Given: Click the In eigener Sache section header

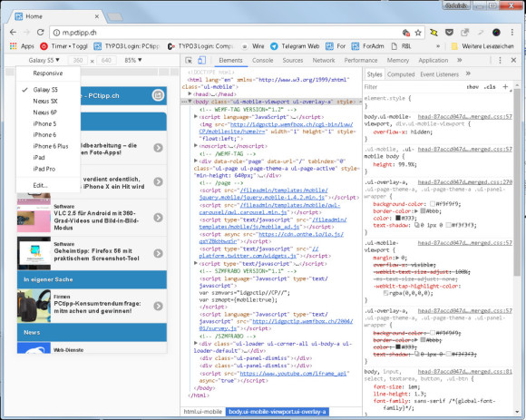Looking at the screenshot, I should tap(92, 279).
